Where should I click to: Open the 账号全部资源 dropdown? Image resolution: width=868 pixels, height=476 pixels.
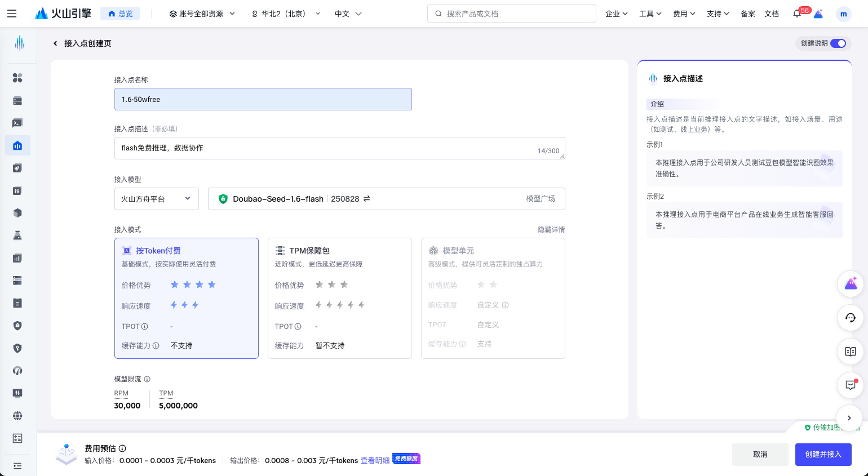pyautogui.click(x=202, y=14)
